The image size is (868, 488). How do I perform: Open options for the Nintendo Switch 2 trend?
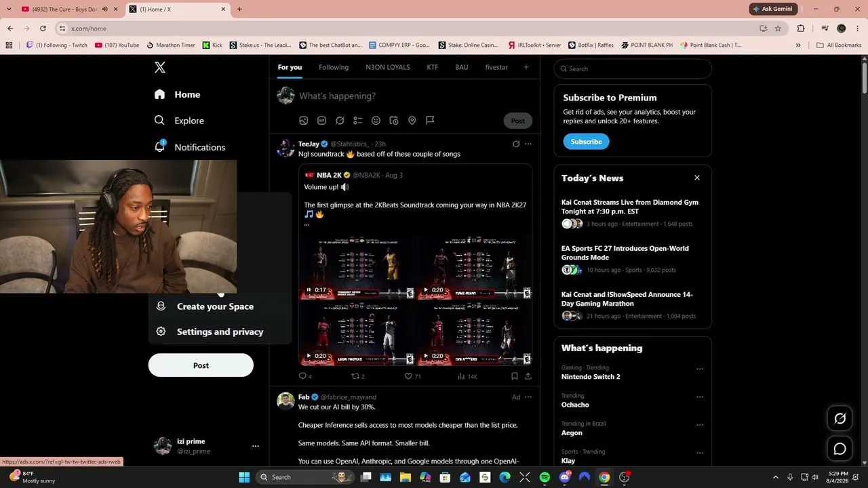pyautogui.click(x=700, y=369)
